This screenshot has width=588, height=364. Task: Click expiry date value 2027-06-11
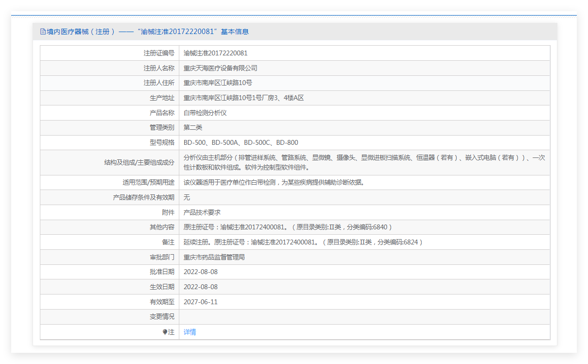[201, 302]
